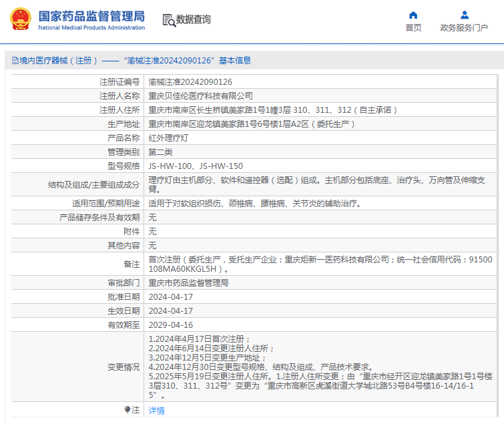Click the 注册证编号 row label

click(119, 82)
